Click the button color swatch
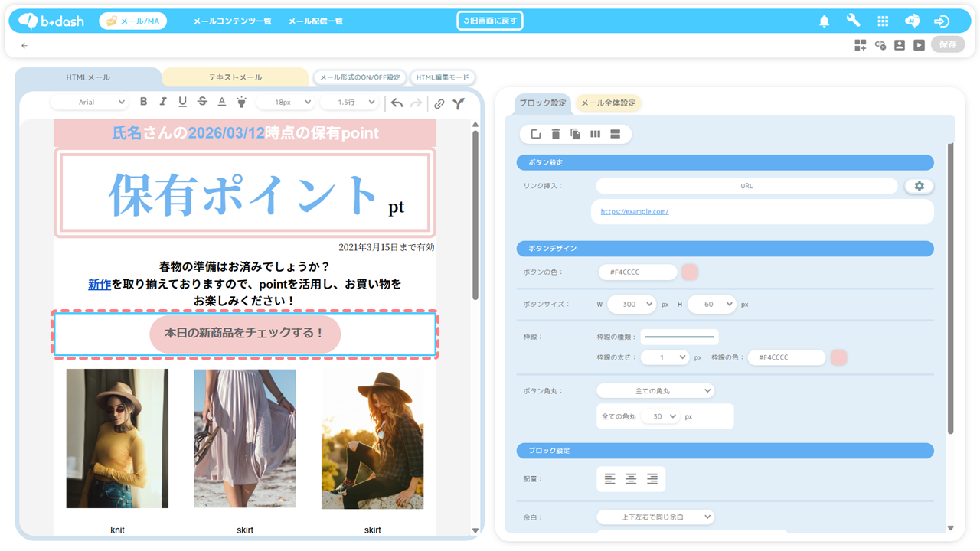The width and height of the screenshot is (980, 551). coord(689,272)
